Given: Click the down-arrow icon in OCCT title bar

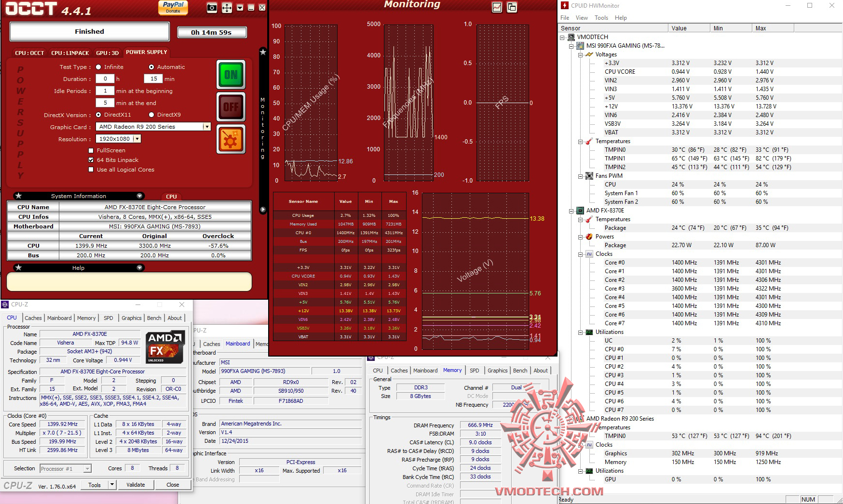Looking at the screenshot, I should pyautogui.click(x=240, y=8).
